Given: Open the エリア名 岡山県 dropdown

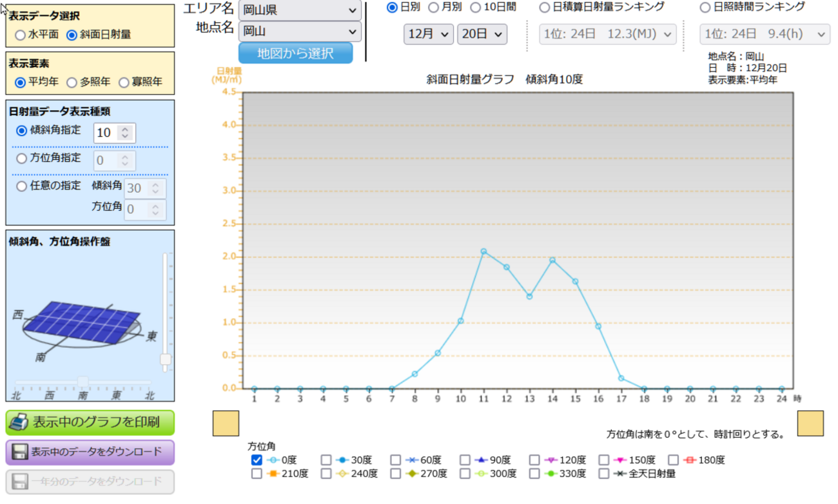Looking at the screenshot, I should (300, 10).
